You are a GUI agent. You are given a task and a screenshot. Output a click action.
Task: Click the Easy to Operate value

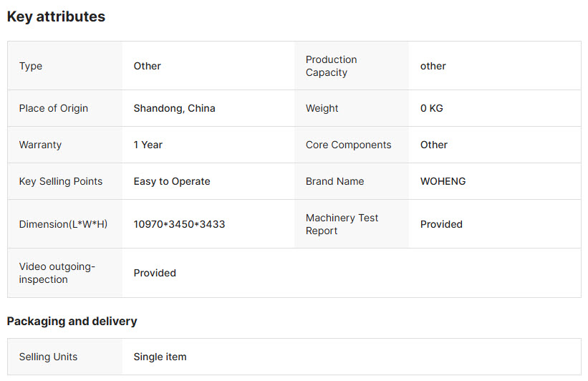pyautogui.click(x=172, y=181)
